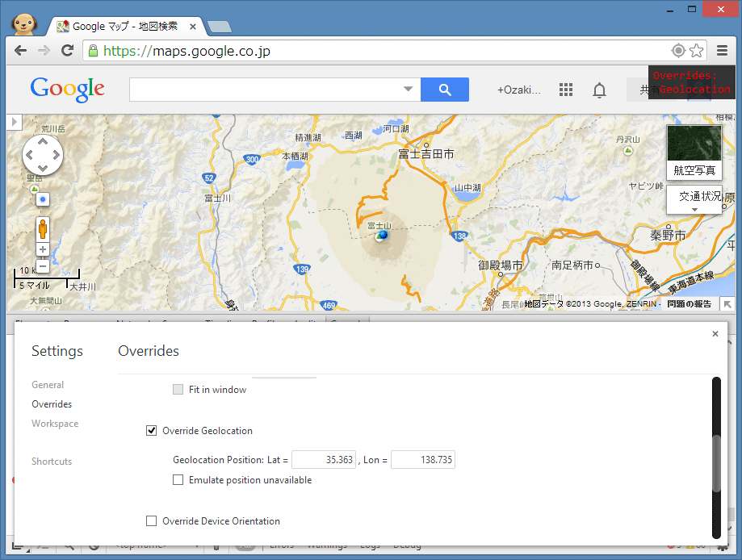Click the dog avatar icon in title bar
742x560 pixels.
[x=24, y=23]
